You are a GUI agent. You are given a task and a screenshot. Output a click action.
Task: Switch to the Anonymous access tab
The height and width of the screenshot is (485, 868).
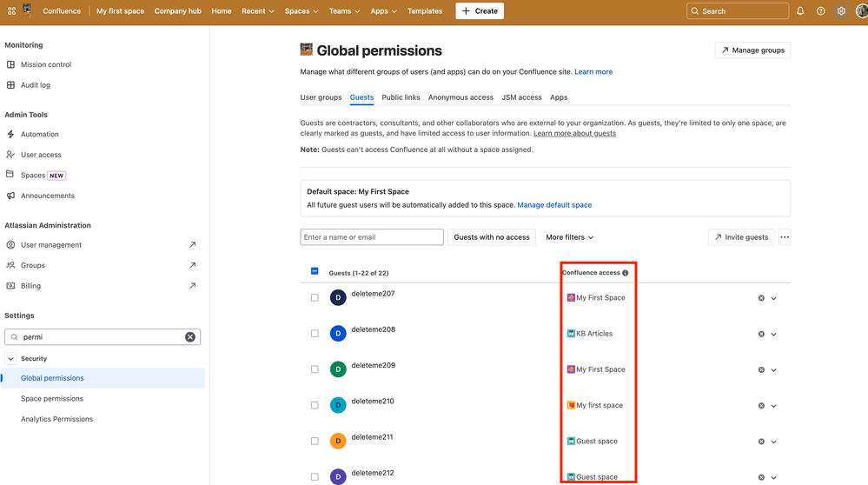point(461,97)
